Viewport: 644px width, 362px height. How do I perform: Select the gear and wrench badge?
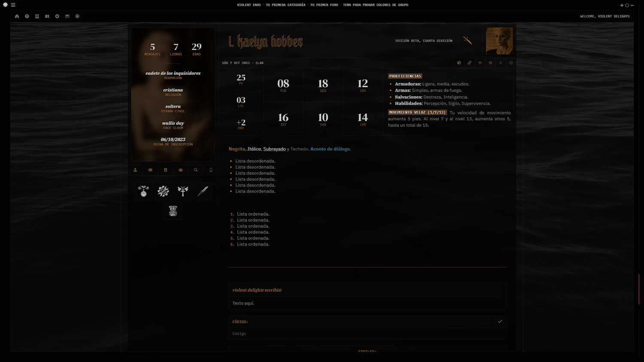(x=163, y=191)
